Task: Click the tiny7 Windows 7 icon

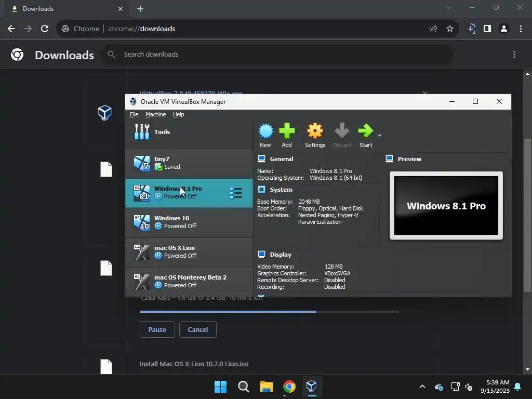Action: point(141,163)
